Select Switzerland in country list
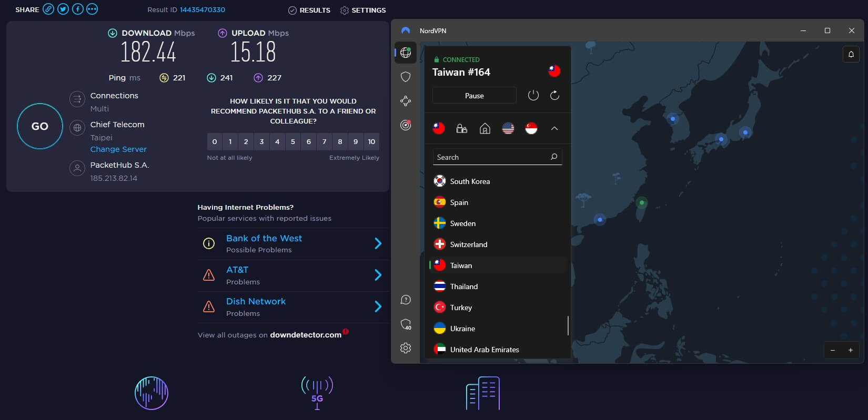 tap(497, 244)
